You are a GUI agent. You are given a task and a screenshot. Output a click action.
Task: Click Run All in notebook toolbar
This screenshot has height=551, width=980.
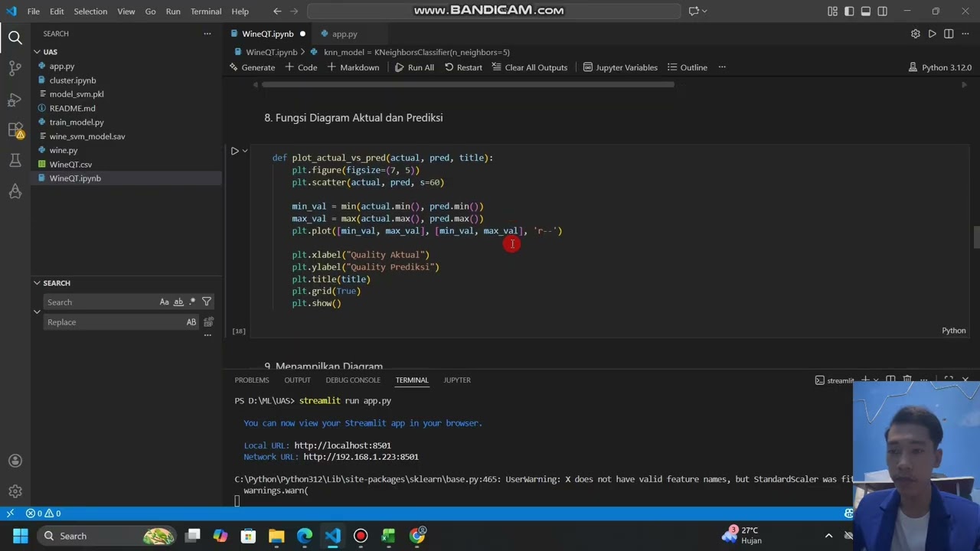414,67
